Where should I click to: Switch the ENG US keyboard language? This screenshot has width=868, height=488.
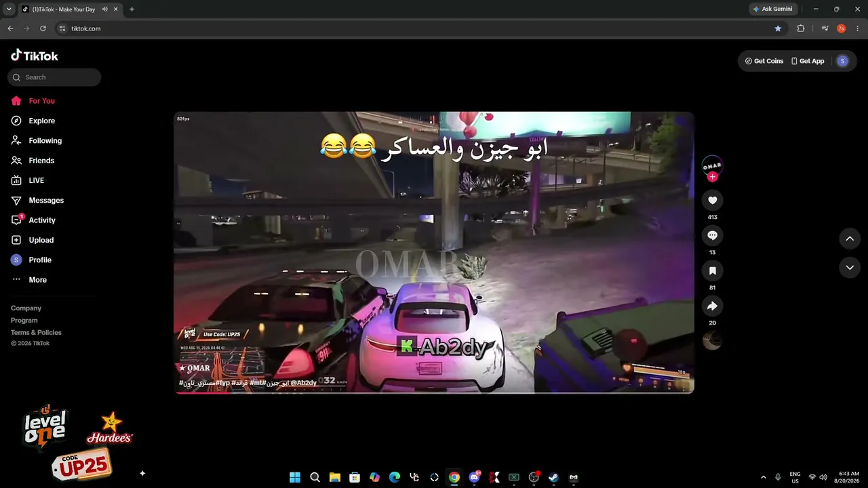click(x=795, y=477)
